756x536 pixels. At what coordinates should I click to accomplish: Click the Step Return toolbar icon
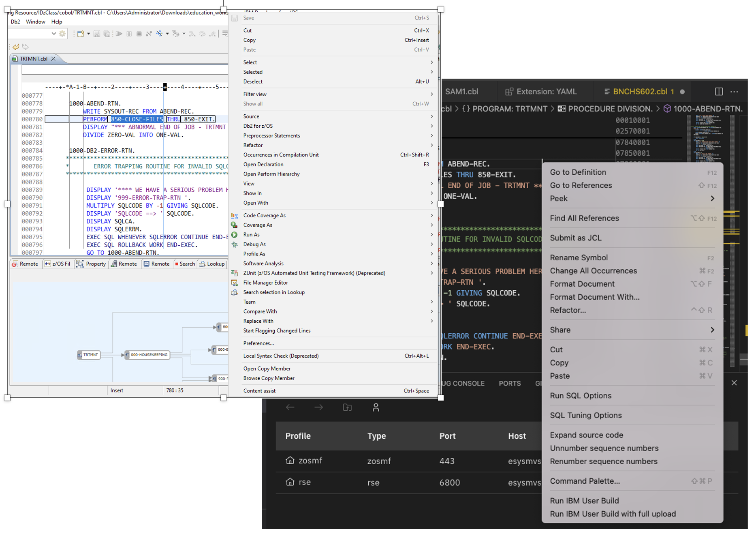tap(212, 34)
